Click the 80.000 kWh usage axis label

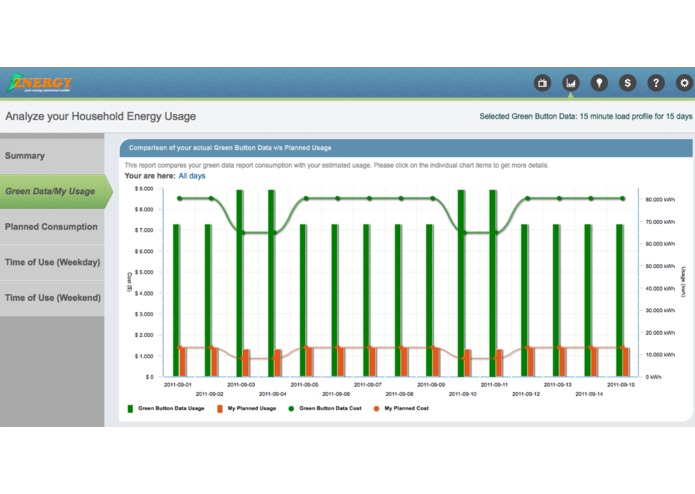pos(660,200)
